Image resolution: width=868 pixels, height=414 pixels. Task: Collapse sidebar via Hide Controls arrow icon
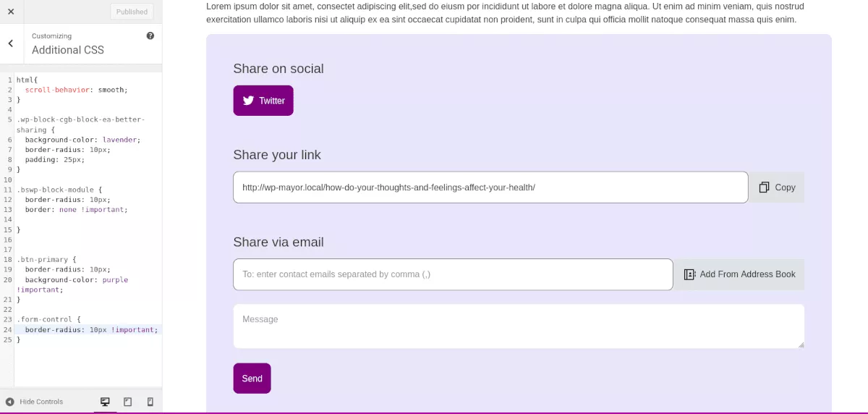pos(10,402)
